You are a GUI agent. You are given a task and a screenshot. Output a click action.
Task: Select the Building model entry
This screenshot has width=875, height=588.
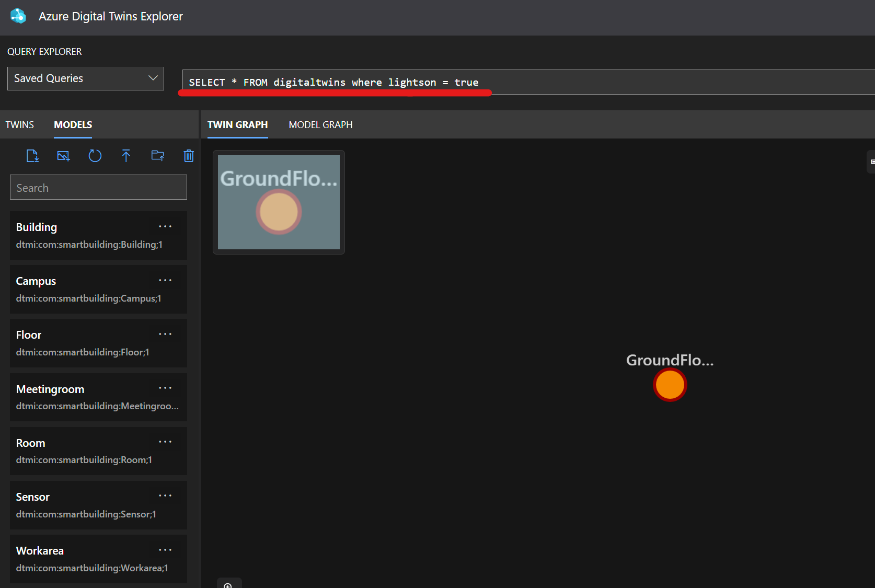click(98, 235)
